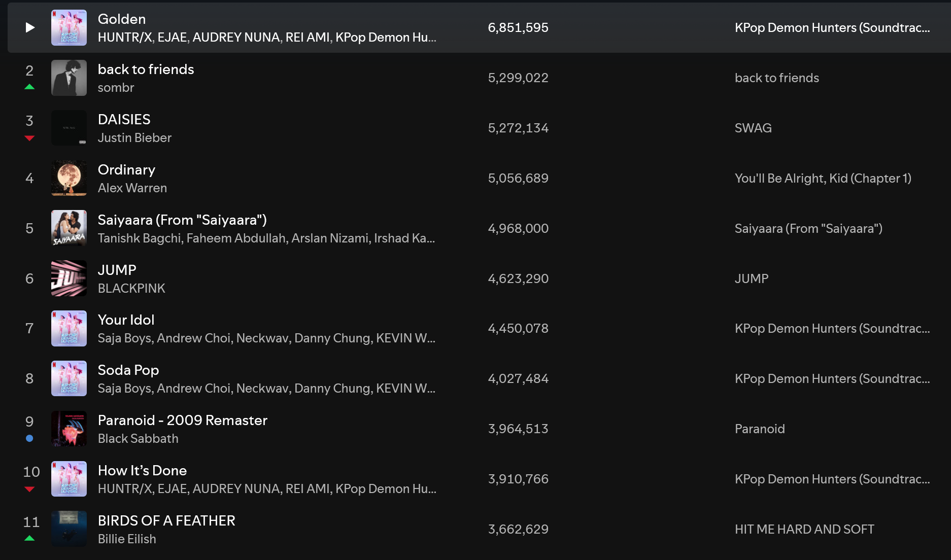Open the Your Idol track title
The height and width of the screenshot is (560, 951).
[x=126, y=320]
